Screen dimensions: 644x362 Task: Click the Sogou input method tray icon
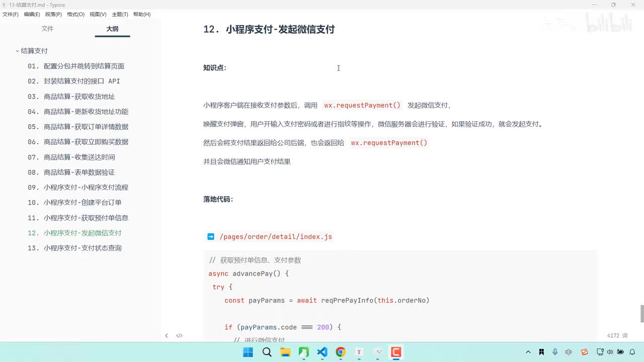(x=585, y=352)
